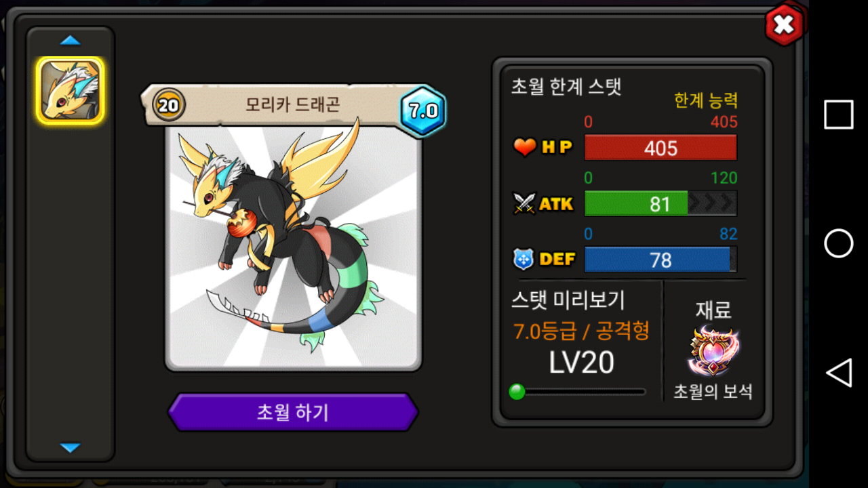Click the DEF shield icon

click(x=524, y=259)
